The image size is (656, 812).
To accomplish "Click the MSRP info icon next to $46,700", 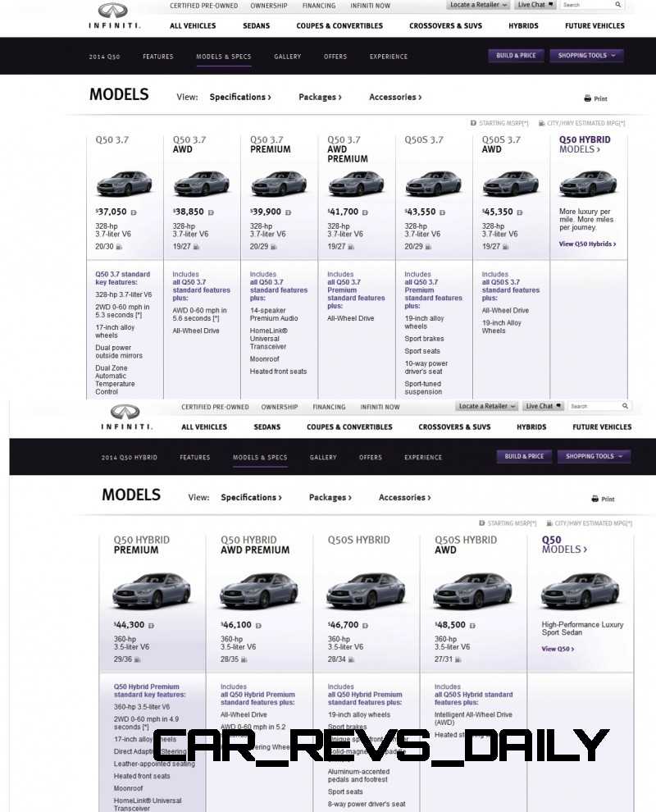I will tap(365, 626).
